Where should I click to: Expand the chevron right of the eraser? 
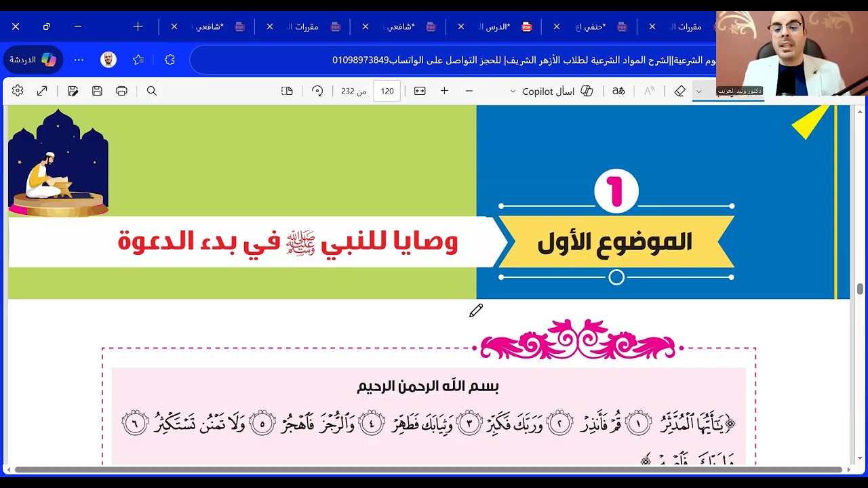(698, 91)
